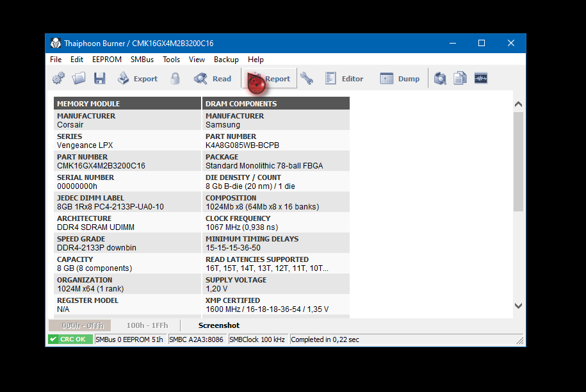Click the scrollbar up arrow
The height and width of the screenshot is (392, 586).
tap(518, 104)
